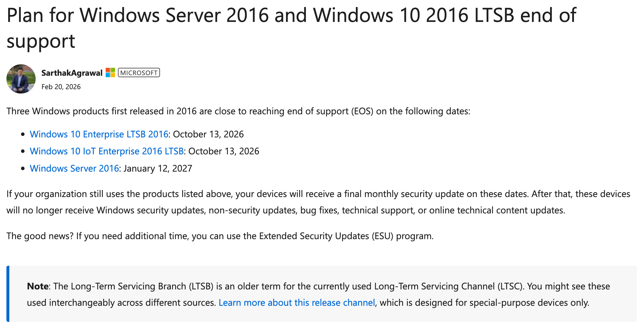Click the word 'support' in the title's second line
Image resolution: width=644 pixels, height=328 pixels.
coord(41,41)
